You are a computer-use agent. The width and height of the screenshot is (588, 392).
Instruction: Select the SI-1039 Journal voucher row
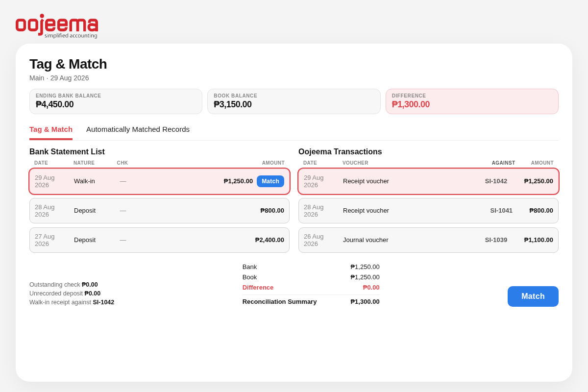pyautogui.click(x=428, y=240)
